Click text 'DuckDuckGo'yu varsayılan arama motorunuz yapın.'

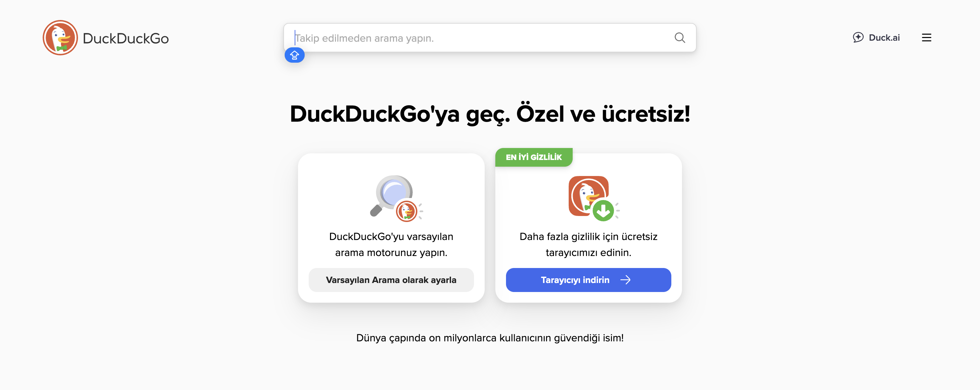(391, 245)
